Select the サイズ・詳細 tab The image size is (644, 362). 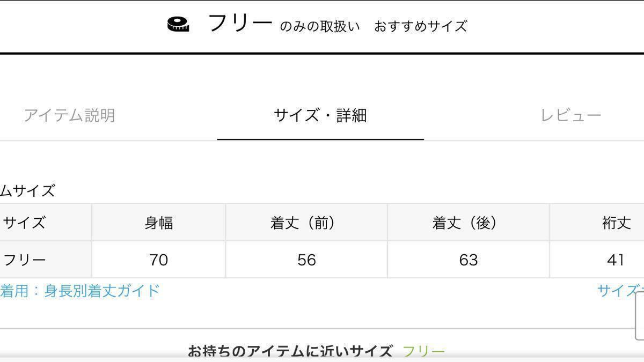click(x=320, y=115)
